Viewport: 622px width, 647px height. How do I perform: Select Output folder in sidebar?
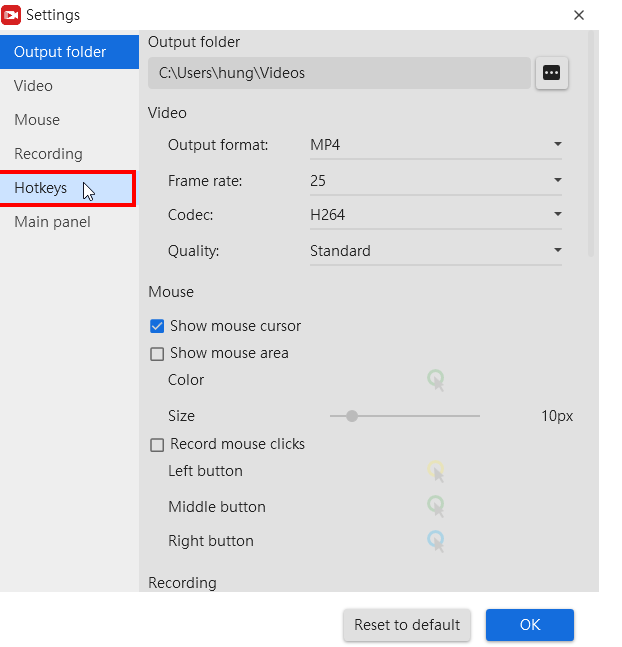click(x=69, y=52)
